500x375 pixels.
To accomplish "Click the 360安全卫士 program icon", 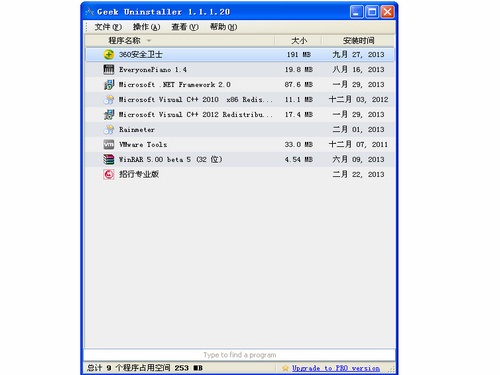I will (109, 54).
